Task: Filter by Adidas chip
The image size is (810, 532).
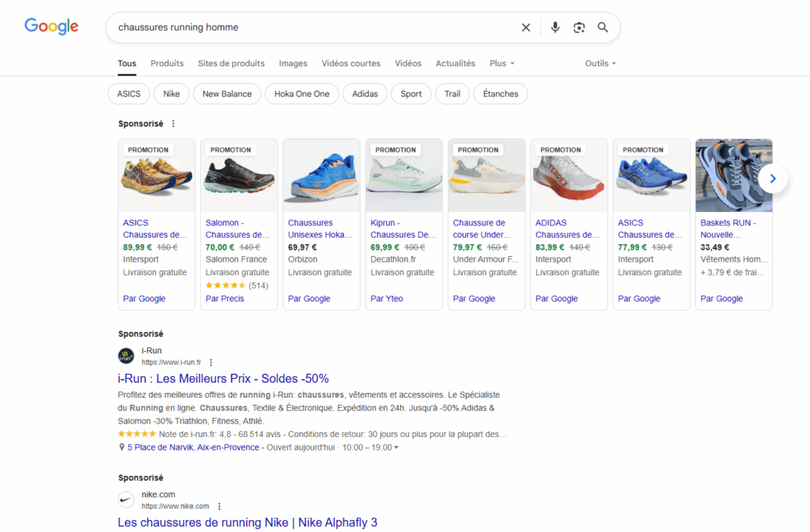Action: [365, 94]
